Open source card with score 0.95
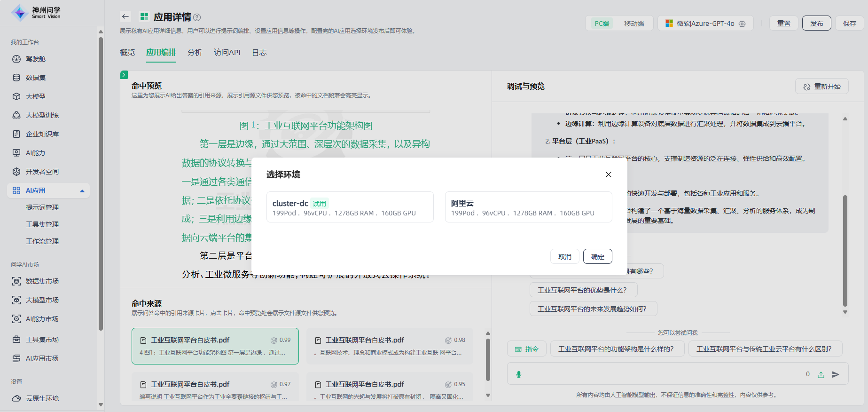This screenshot has width=868, height=412. coord(390,387)
